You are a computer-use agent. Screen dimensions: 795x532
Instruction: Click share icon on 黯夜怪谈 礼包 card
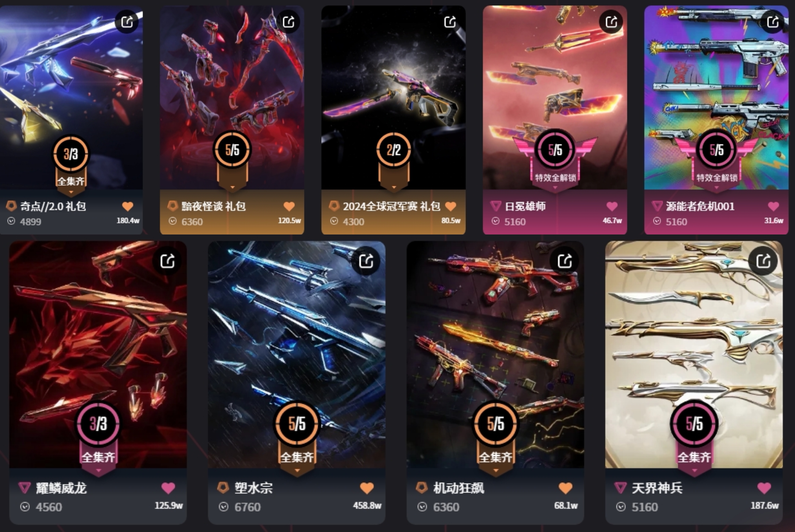(289, 22)
